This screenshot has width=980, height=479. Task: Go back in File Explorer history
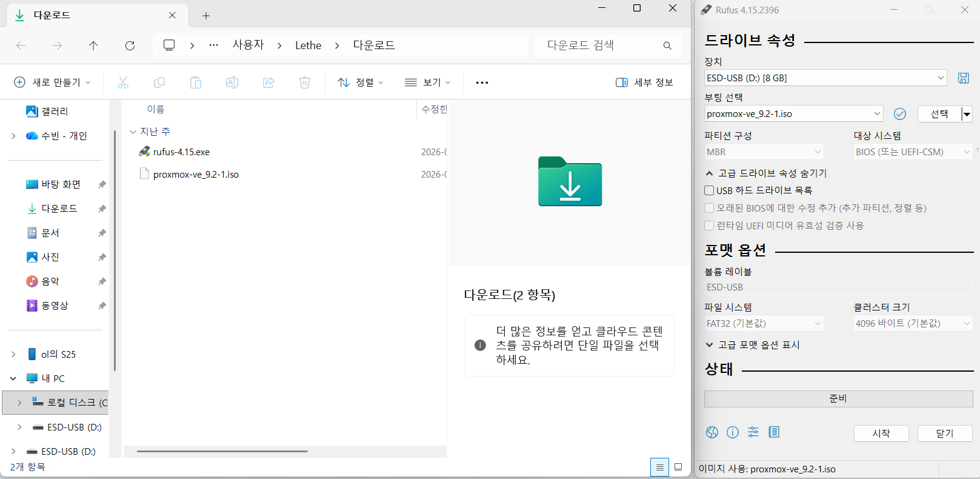coord(21,45)
